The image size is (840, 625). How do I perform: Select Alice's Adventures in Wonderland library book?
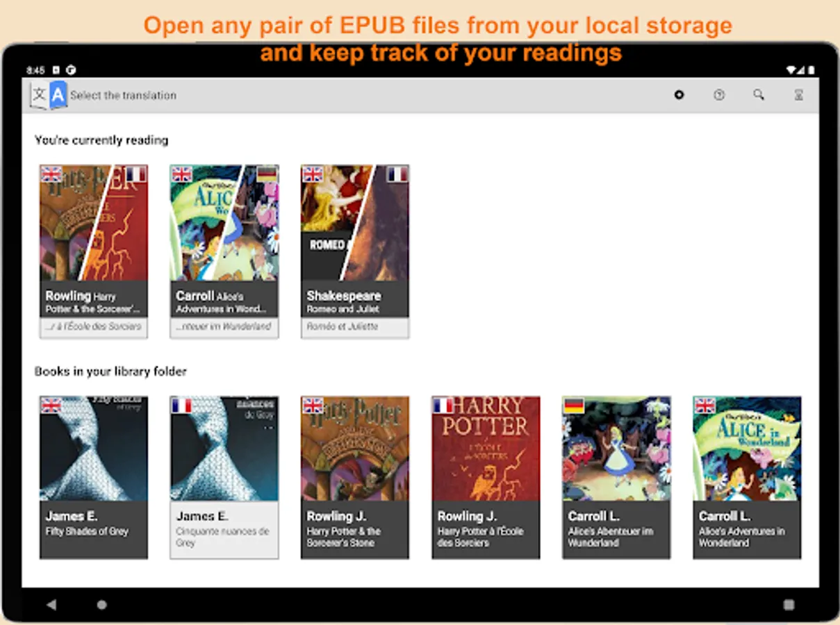tap(747, 478)
